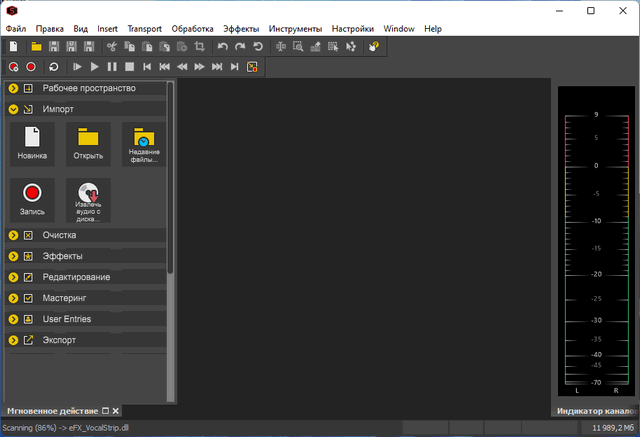Expand the Эффекты section
This screenshot has height=437, width=640.
coord(14,256)
